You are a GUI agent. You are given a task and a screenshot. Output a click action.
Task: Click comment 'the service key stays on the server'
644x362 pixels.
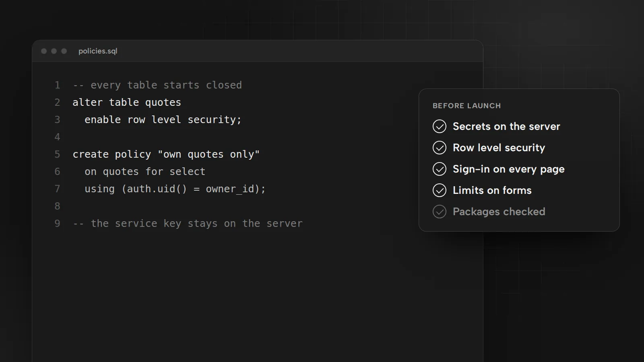[188, 224]
